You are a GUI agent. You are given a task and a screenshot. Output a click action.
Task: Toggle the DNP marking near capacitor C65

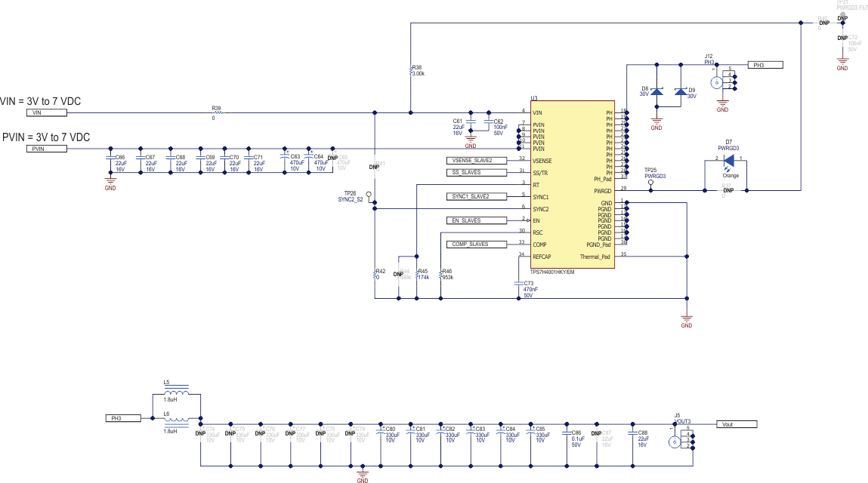point(332,155)
